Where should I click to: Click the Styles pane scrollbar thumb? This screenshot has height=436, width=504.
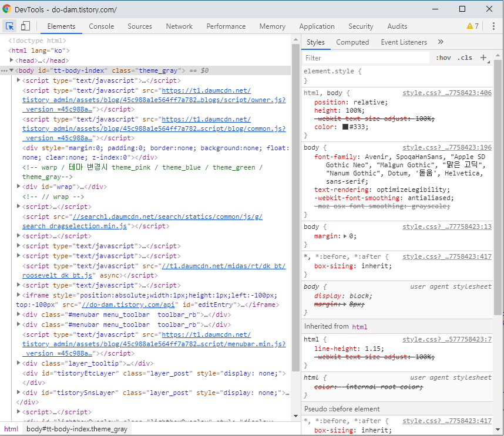498,187
